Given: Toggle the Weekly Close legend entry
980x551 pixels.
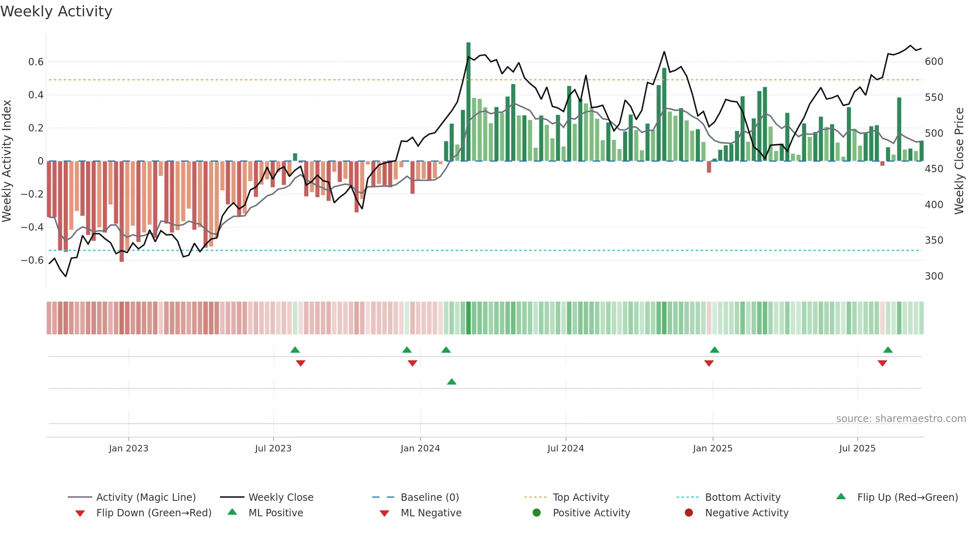Looking at the screenshot, I should (267, 497).
